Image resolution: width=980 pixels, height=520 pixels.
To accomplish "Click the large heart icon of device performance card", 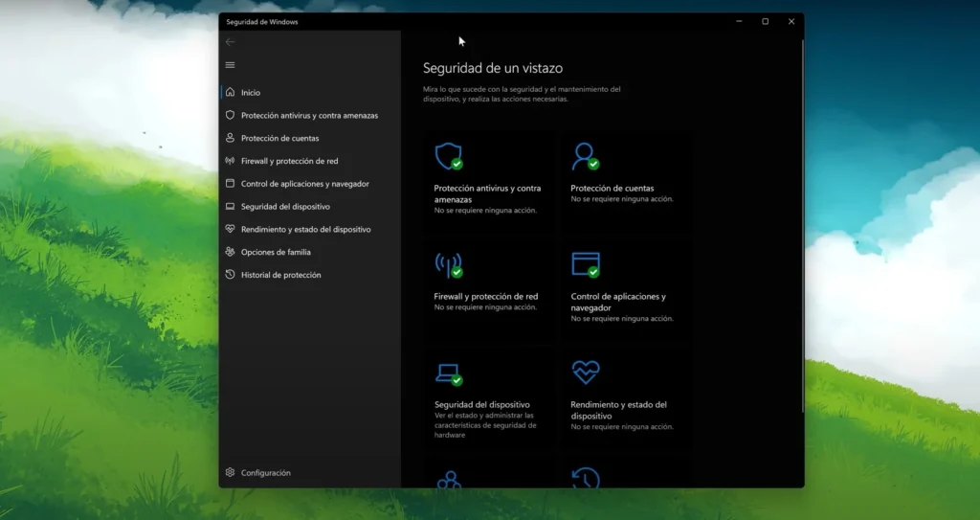I will click(x=586, y=373).
